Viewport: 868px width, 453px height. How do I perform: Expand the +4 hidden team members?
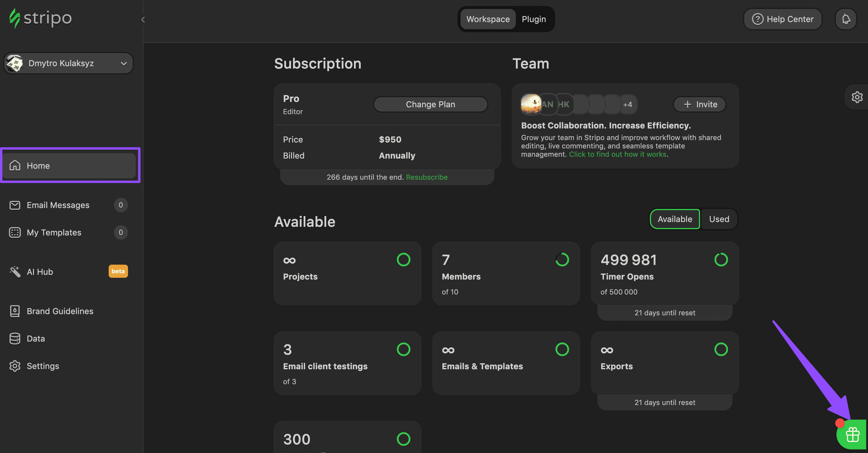tap(627, 105)
